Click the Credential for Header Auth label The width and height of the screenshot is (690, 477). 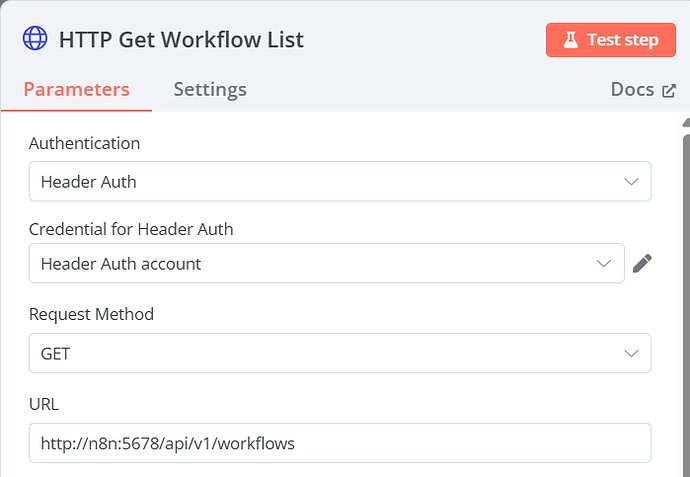tap(131, 229)
